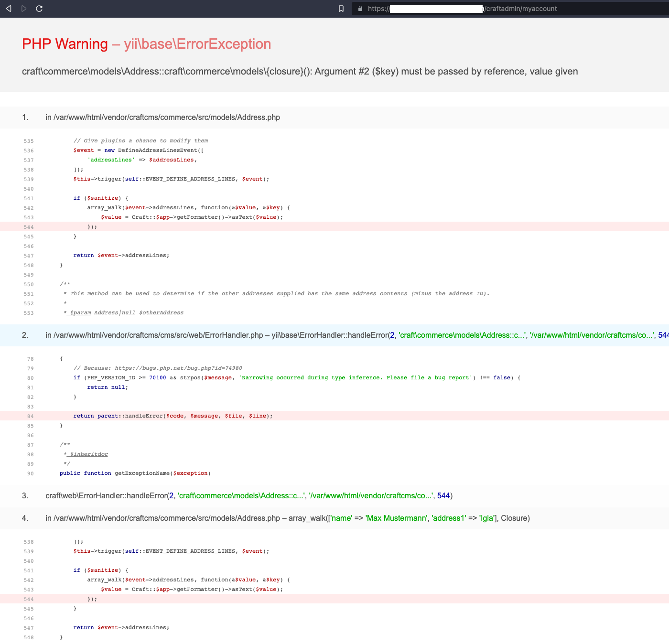This screenshot has height=644, width=669.
Task: Click 'Max Mustermann' argument in frame 4 header
Action: tap(397, 518)
